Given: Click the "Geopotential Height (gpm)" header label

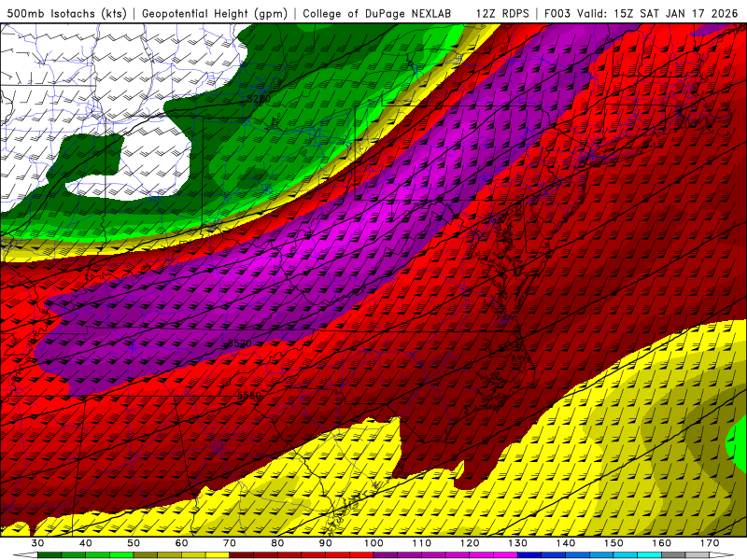Looking at the screenshot, I should tap(215, 13).
